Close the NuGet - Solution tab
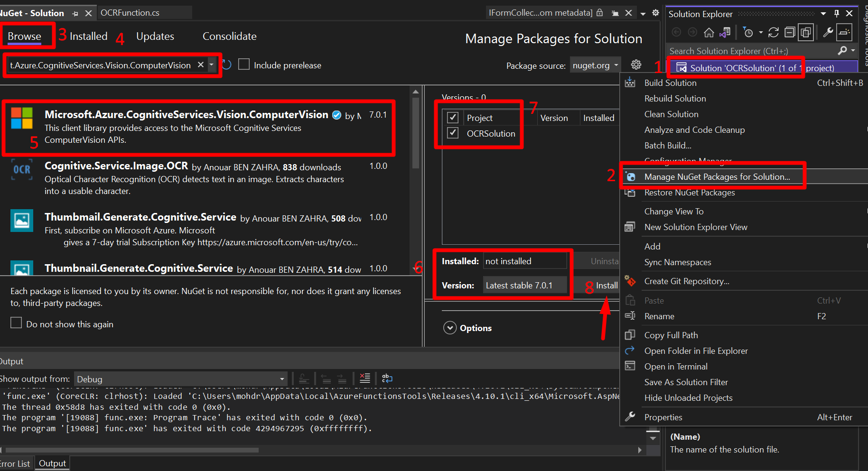The height and width of the screenshot is (471, 868). tap(88, 13)
